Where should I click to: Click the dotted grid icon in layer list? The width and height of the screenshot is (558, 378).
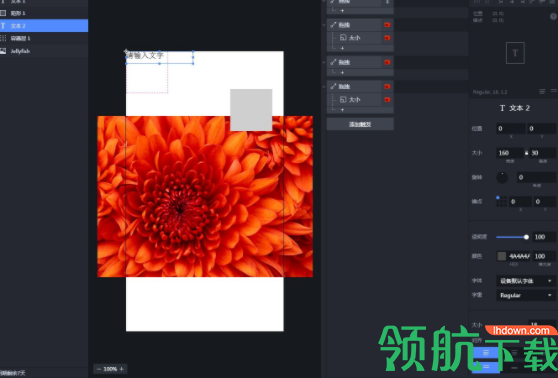[x=3, y=38]
